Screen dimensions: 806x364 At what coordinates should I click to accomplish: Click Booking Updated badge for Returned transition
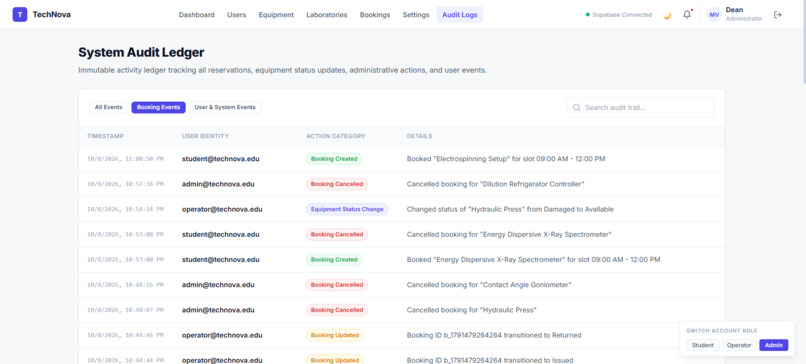(335, 335)
